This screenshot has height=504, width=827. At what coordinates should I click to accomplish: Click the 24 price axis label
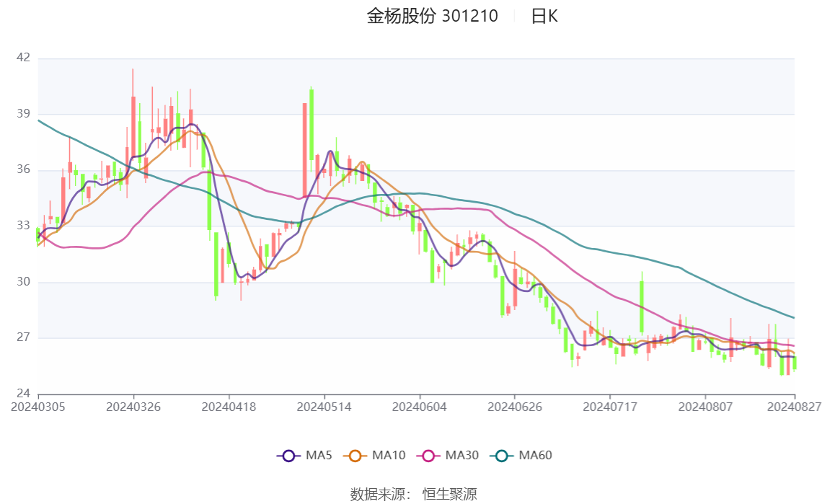point(23,393)
